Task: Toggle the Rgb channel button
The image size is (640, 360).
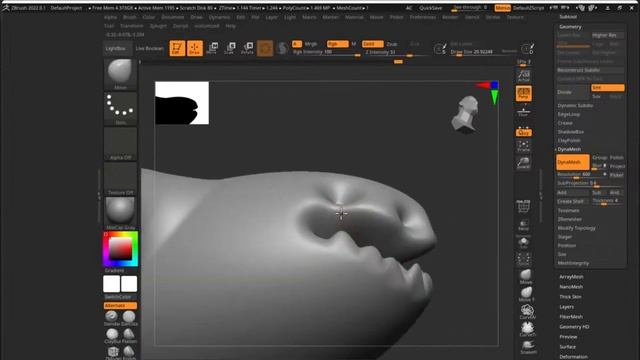Action: click(337, 44)
